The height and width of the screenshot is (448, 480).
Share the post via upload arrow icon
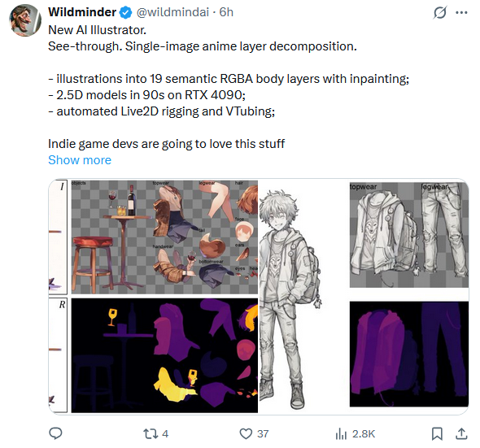tap(461, 433)
